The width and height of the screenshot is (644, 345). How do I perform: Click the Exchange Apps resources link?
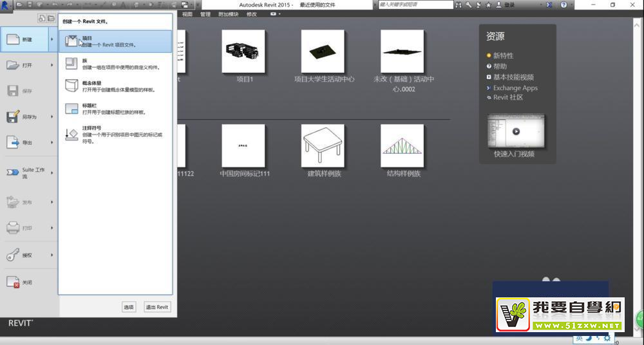pos(515,88)
